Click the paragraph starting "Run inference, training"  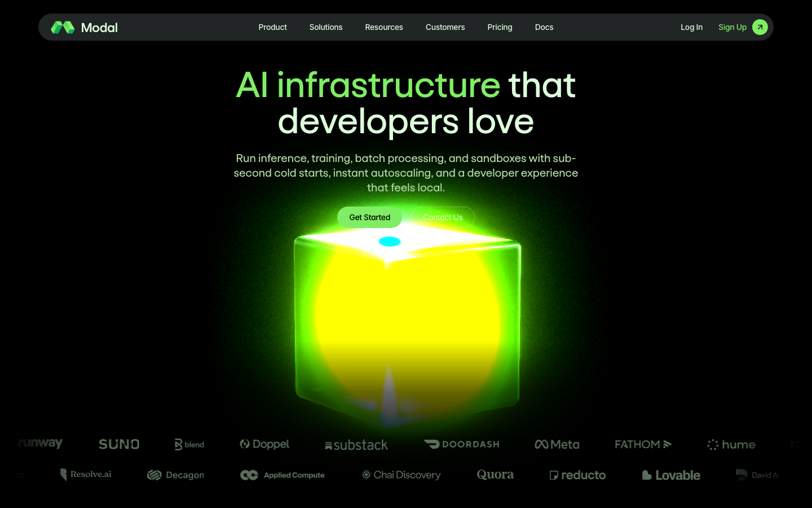pos(406,173)
